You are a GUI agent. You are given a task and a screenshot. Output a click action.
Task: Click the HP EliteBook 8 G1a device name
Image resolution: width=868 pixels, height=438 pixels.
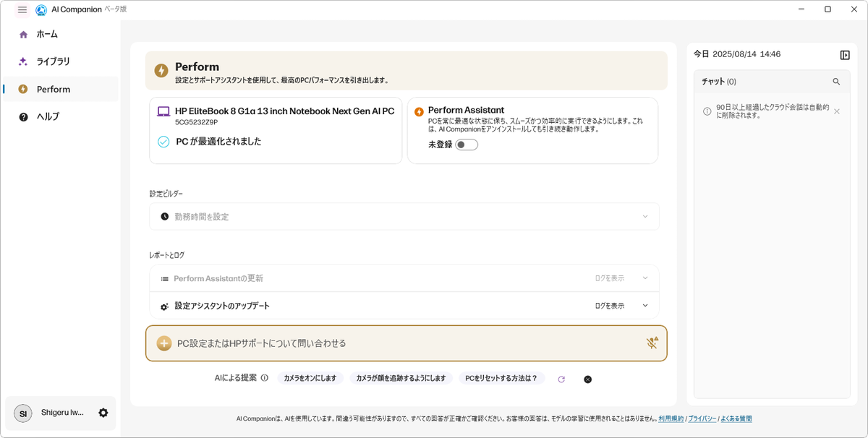[x=284, y=111]
